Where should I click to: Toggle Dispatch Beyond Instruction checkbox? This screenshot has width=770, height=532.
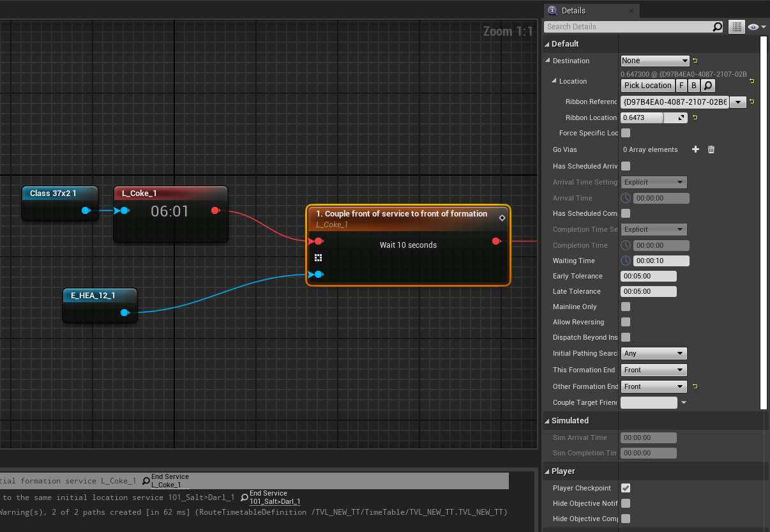(x=626, y=337)
